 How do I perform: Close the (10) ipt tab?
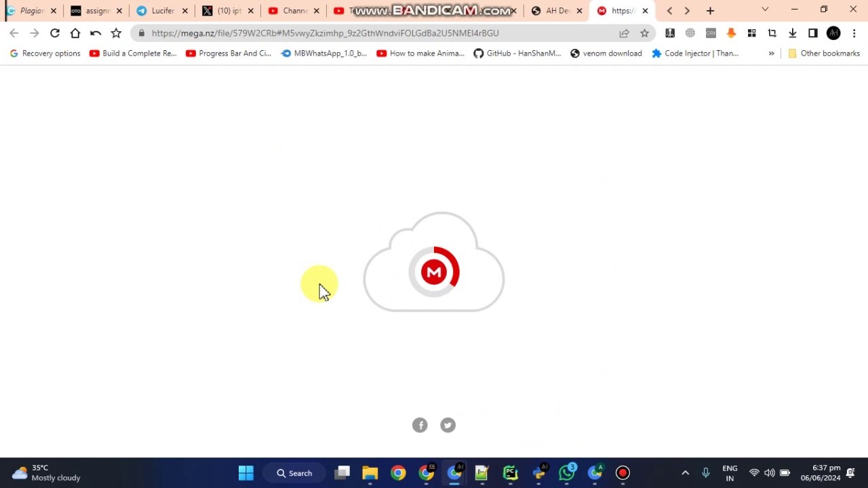pos(250,11)
